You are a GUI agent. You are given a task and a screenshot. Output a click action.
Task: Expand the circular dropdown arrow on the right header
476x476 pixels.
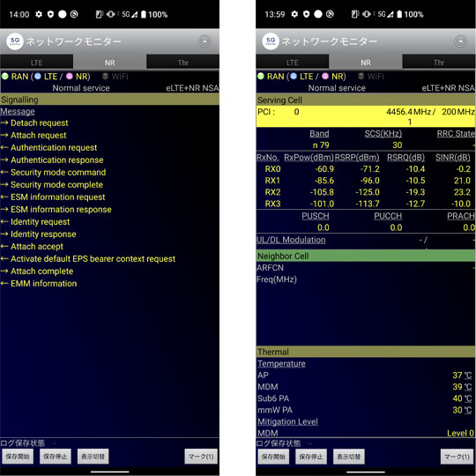460,41
